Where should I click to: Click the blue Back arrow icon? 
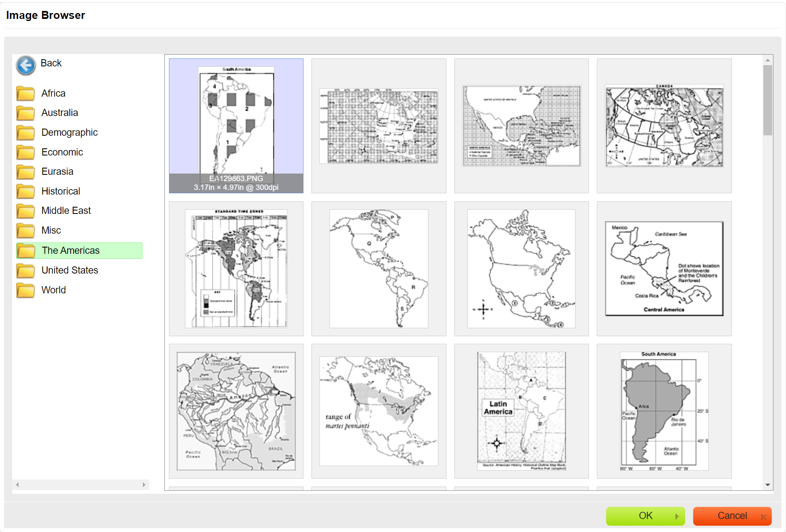coord(26,66)
